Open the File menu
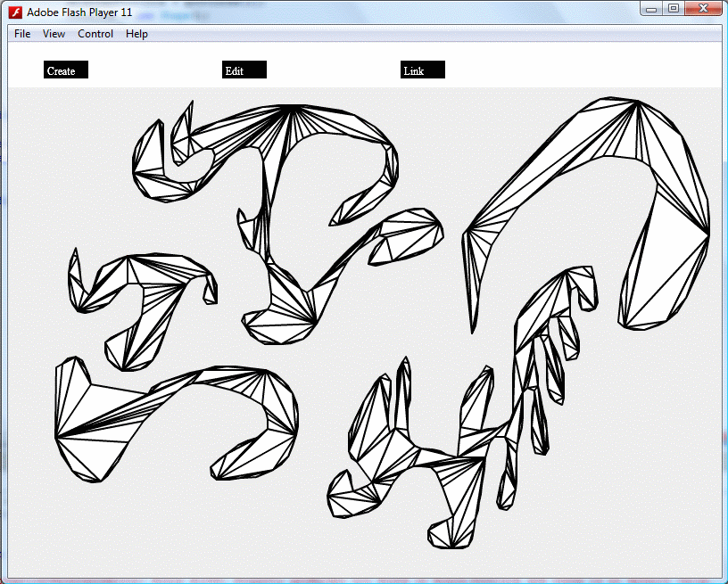 [22, 34]
